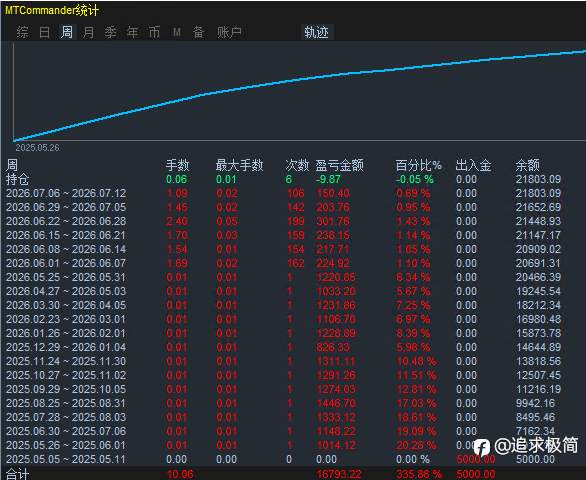
Task: Click the -0.05 % holding percentage
Action: point(415,179)
